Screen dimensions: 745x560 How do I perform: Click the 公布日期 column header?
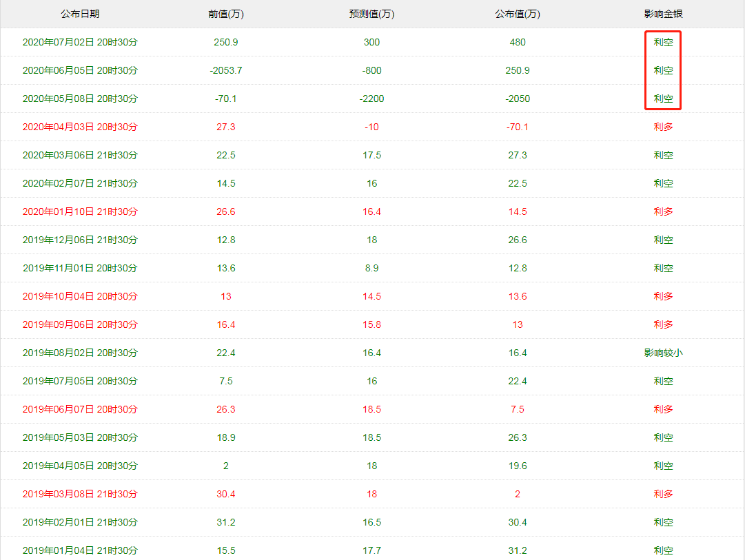(x=80, y=14)
